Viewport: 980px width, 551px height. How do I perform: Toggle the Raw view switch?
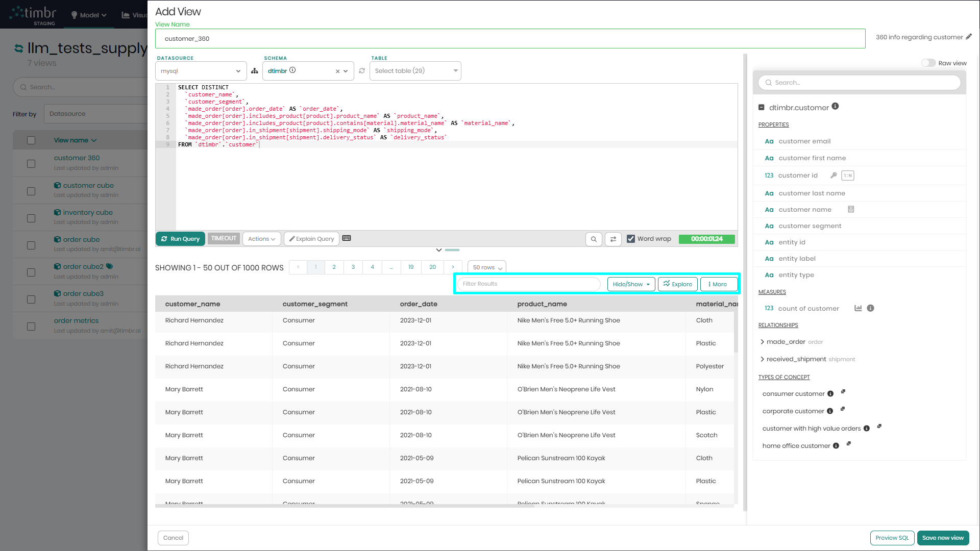point(928,63)
